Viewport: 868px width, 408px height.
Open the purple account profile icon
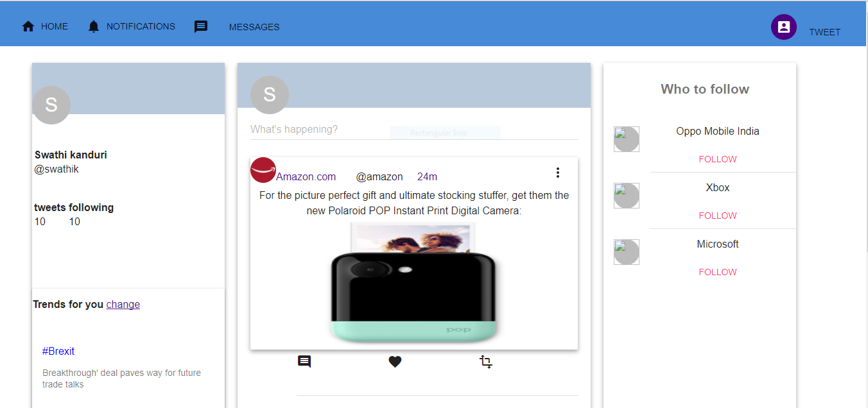pyautogui.click(x=783, y=27)
